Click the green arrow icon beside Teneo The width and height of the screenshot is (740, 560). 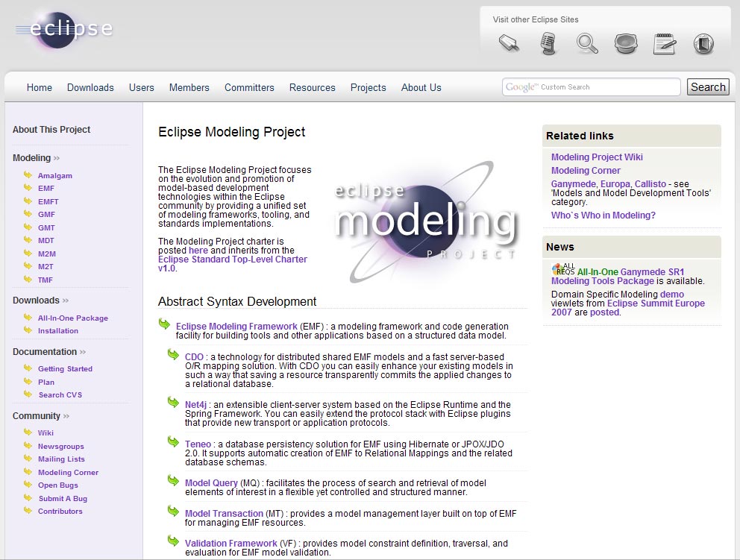[x=173, y=441]
